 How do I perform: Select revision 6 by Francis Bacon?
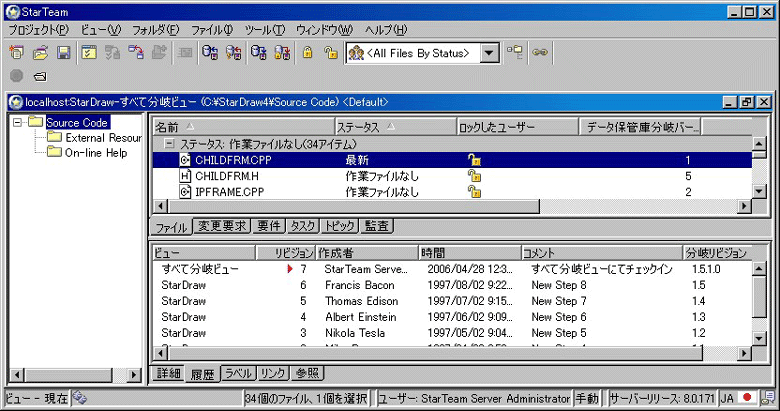click(452, 285)
